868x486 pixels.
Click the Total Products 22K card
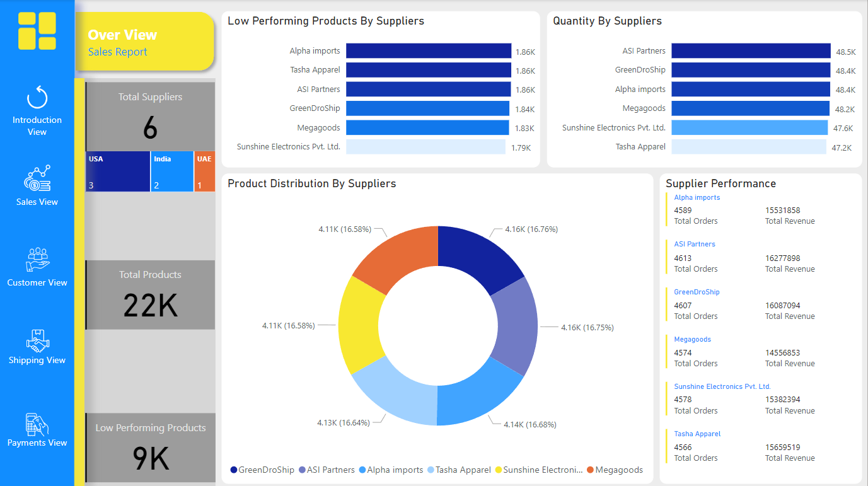(149, 294)
